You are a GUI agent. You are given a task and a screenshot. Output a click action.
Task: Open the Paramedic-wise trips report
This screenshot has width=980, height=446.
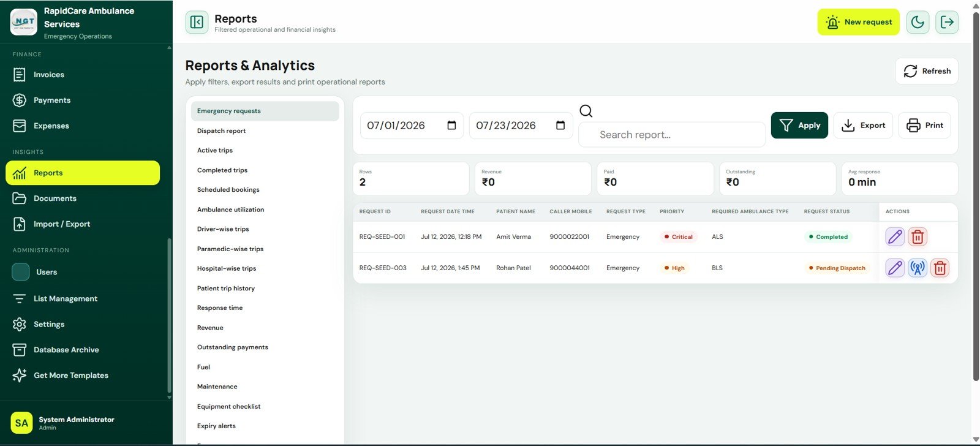tap(265, 249)
